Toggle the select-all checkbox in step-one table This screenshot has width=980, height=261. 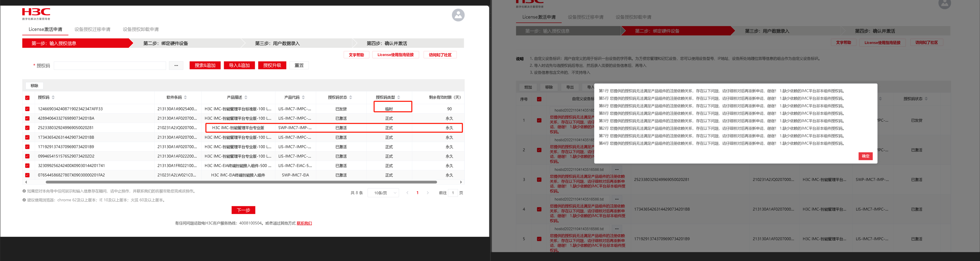[x=27, y=98]
